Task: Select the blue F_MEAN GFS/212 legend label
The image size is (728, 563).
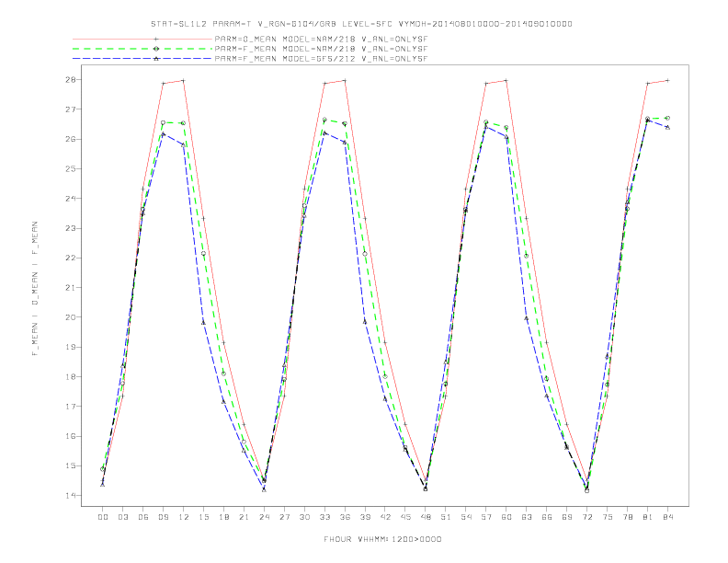Action: (321, 59)
